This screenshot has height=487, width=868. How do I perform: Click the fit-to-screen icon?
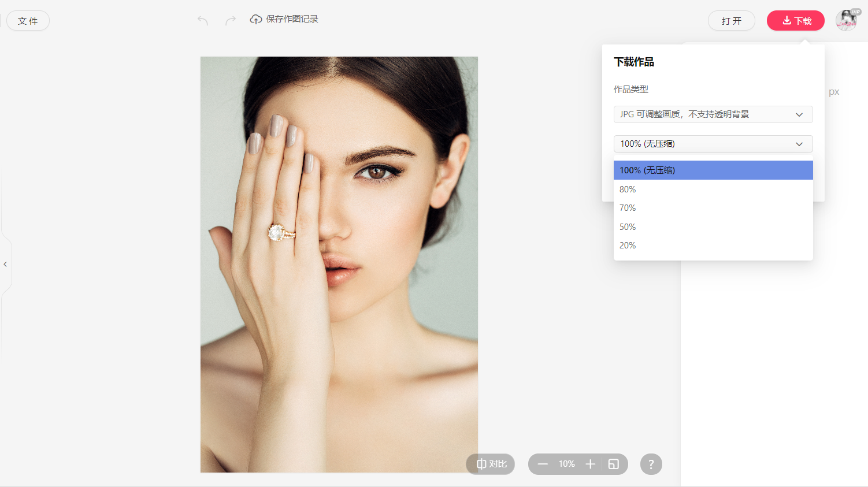tap(614, 464)
